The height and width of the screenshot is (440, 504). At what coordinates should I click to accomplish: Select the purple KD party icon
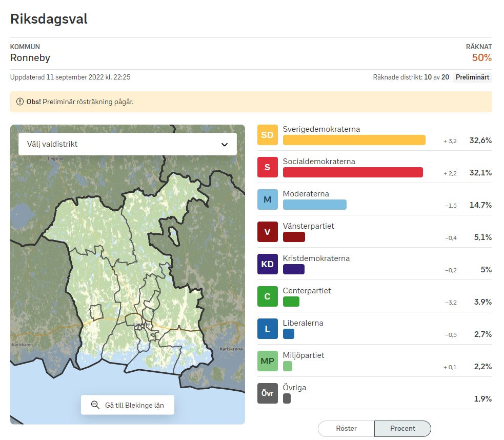[x=267, y=264]
